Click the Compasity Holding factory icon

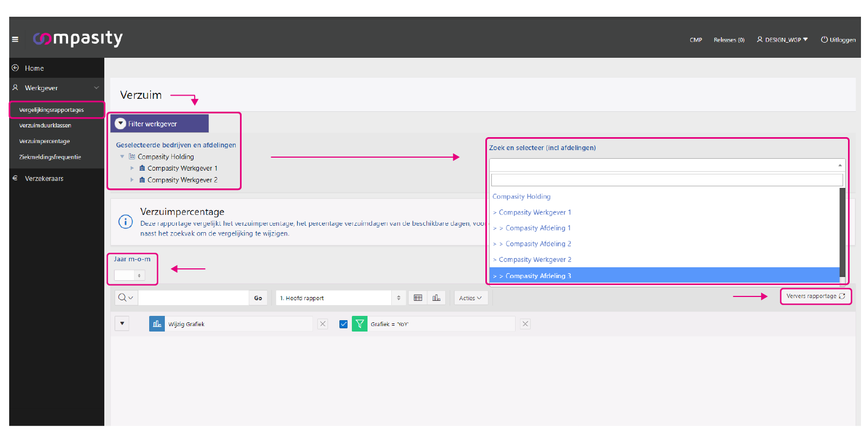coord(132,157)
